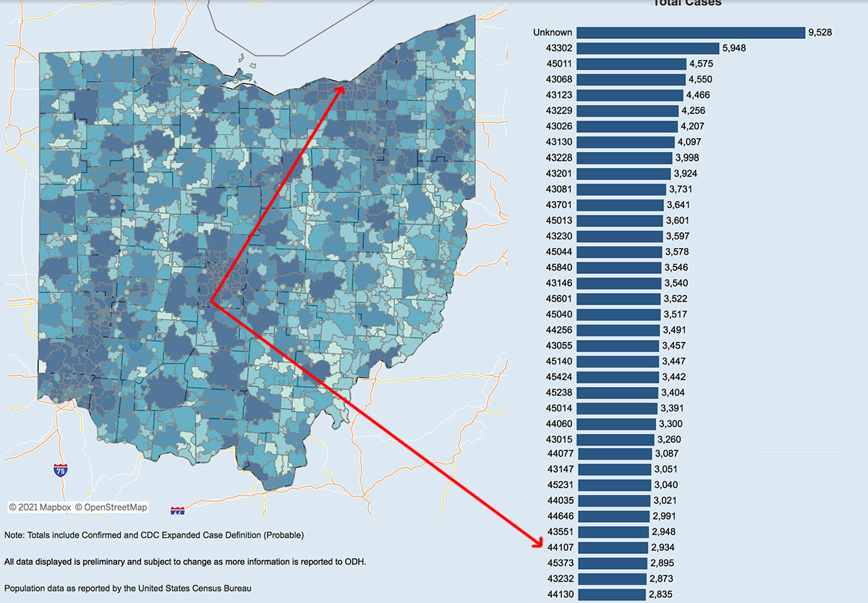The height and width of the screenshot is (603, 868).
Task: Select the 45011 bar showing 4,575 cases
Action: [631, 64]
